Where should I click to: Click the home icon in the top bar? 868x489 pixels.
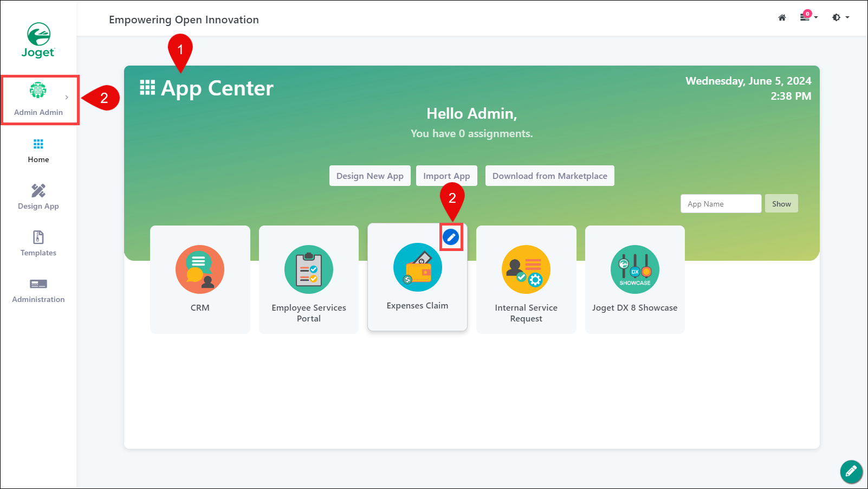[x=782, y=17]
